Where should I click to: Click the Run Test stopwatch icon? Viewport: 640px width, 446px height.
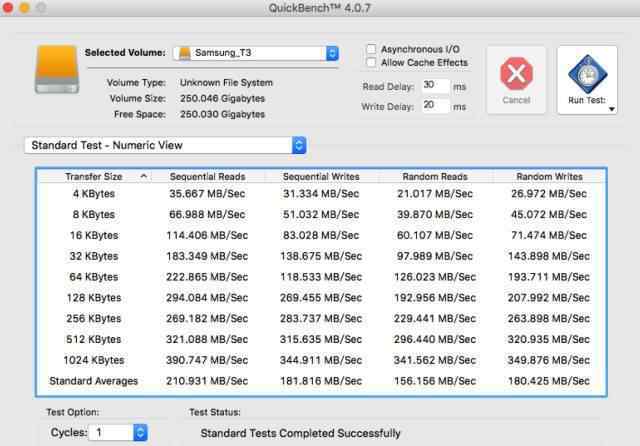click(x=587, y=74)
